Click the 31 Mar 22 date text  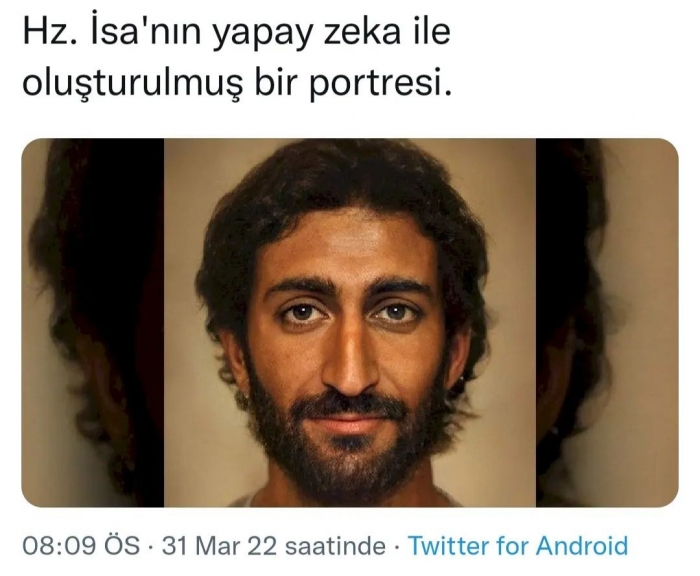point(219,546)
